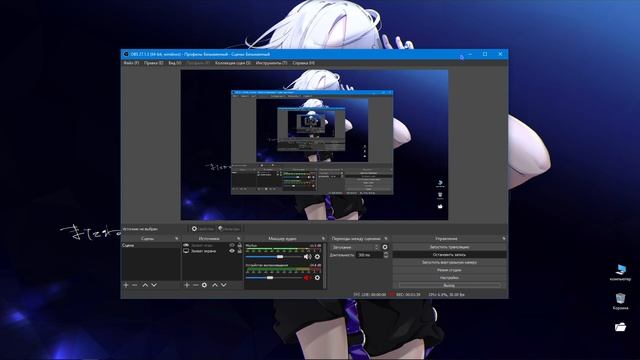Click the OBS preview canvas
This screenshot has width=640, height=360.
click(314, 145)
